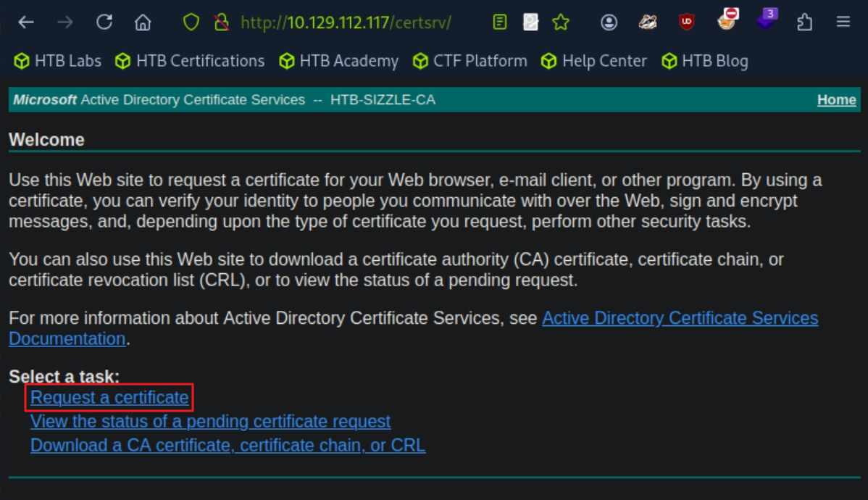Toggle reader view icon
This screenshot has height=500, width=868.
pos(499,22)
